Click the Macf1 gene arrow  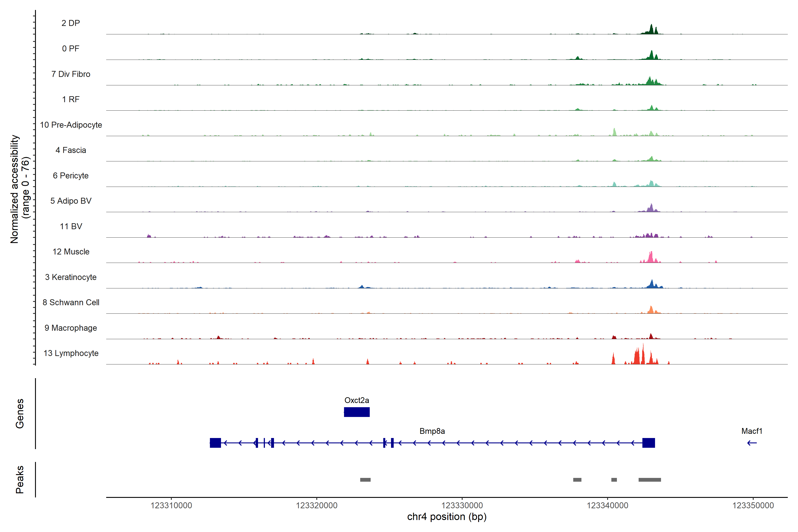pyautogui.click(x=752, y=443)
